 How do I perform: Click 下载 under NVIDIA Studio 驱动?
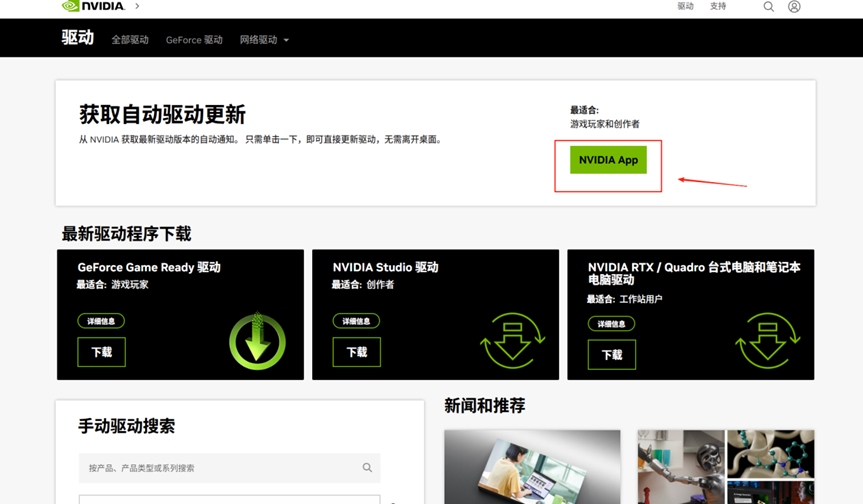(357, 352)
